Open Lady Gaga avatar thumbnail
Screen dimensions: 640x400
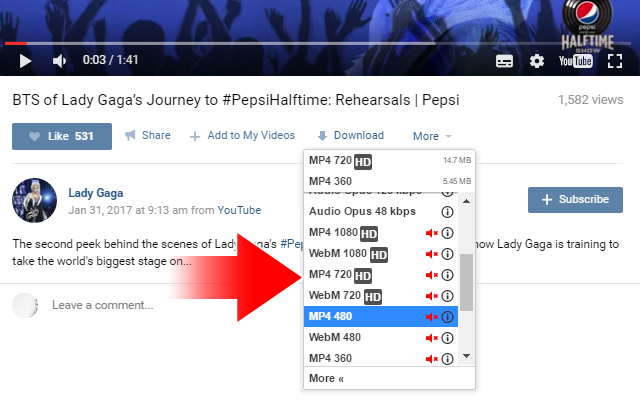coord(34,200)
